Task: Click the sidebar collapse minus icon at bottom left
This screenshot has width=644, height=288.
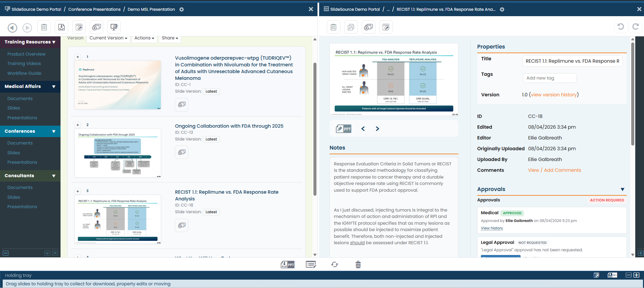Action: click(5, 253)
